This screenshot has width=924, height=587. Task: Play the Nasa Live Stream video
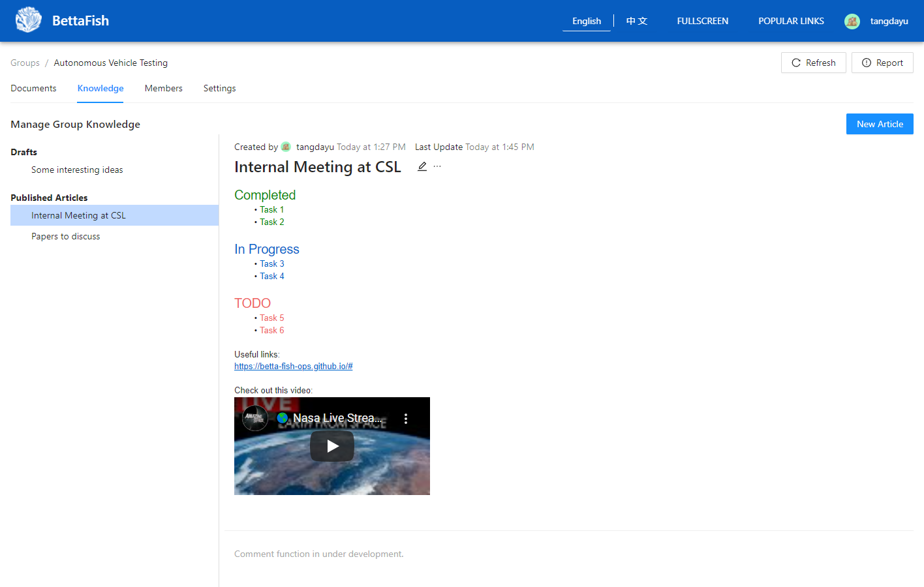332,446
